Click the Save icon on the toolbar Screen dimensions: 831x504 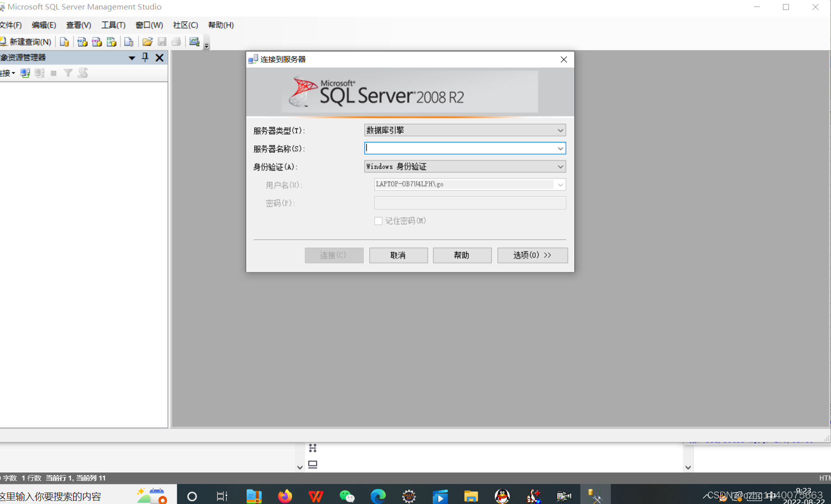pos(162,41)
